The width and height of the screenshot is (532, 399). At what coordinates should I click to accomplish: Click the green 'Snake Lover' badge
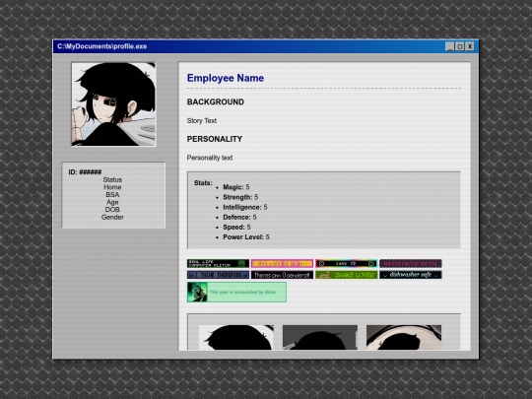(x=346, y=275)
